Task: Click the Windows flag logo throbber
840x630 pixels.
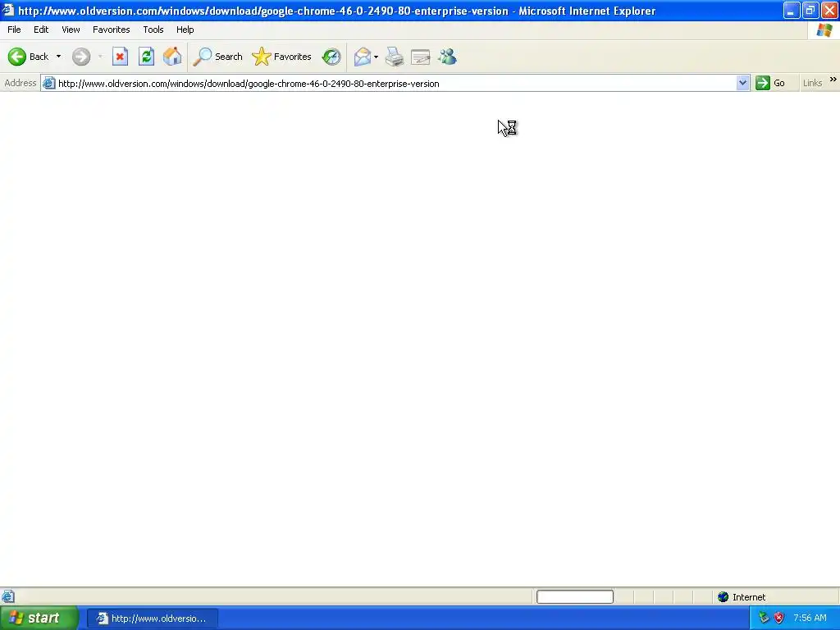Action: 824,30
